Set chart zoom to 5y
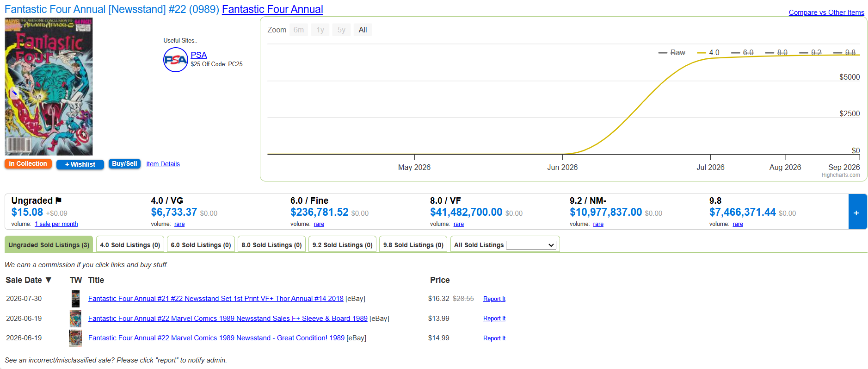This screenshot has height=369, width=868. (341, 30)
